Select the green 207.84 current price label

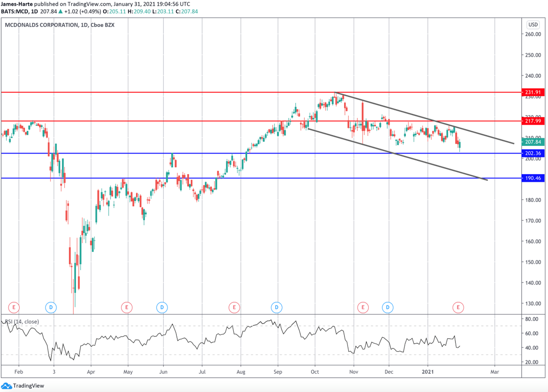tap(533, 142)
